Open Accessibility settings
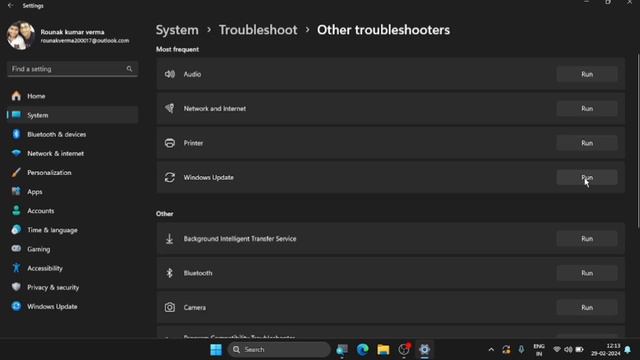This screenshot has height=360, width=640. [72, 268]
